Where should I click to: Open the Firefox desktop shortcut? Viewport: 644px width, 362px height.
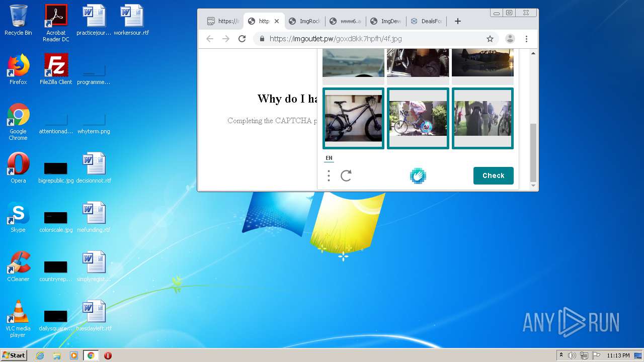tap(18, 69)
